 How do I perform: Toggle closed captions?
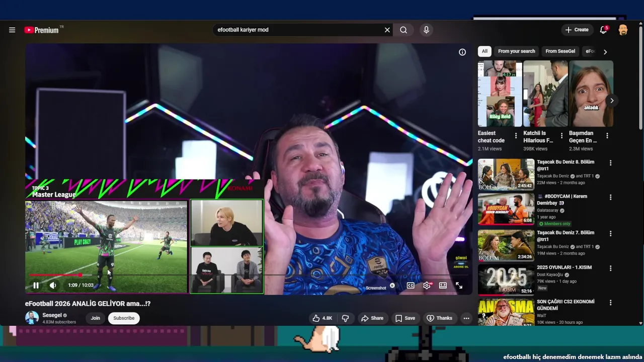click(411, 286)
